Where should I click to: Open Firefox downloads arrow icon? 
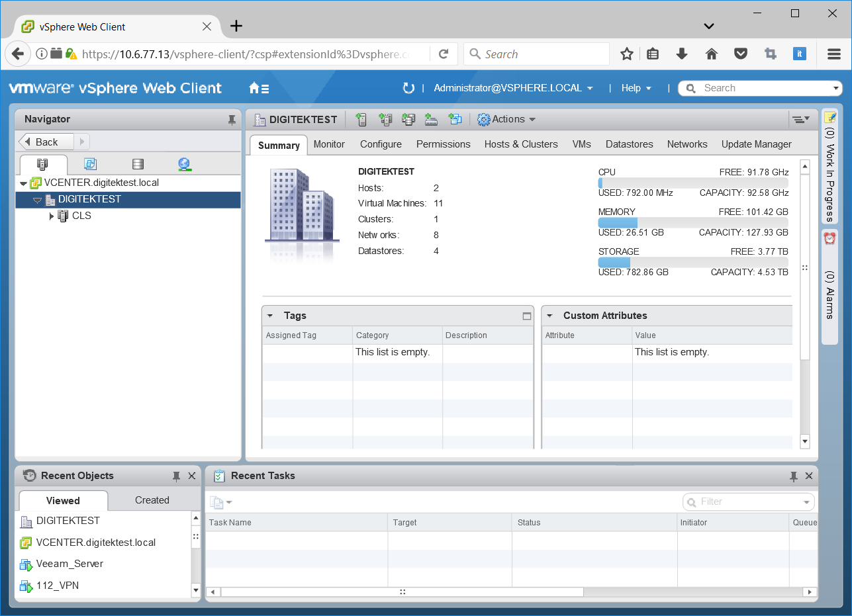(682, 54)
